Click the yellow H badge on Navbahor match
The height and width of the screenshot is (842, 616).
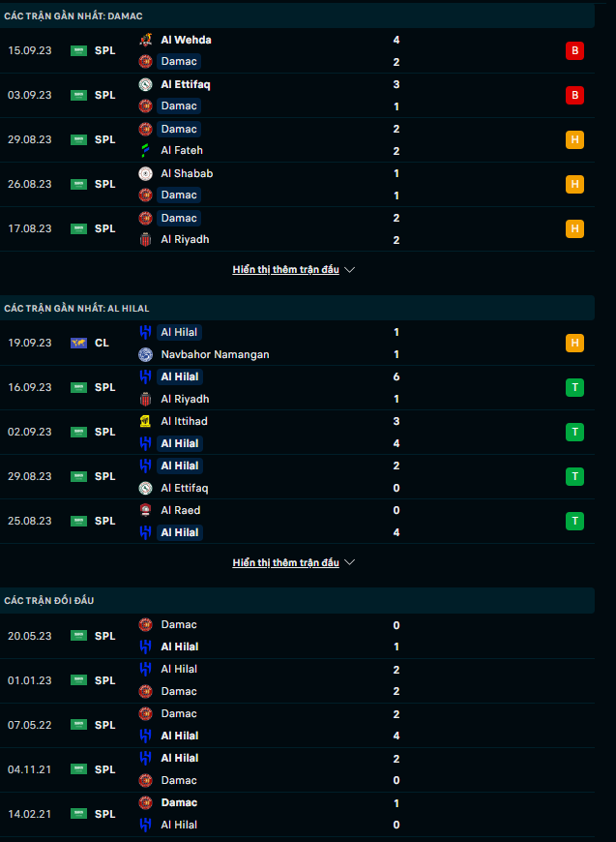pyautogui.click(x=574, y=343)
